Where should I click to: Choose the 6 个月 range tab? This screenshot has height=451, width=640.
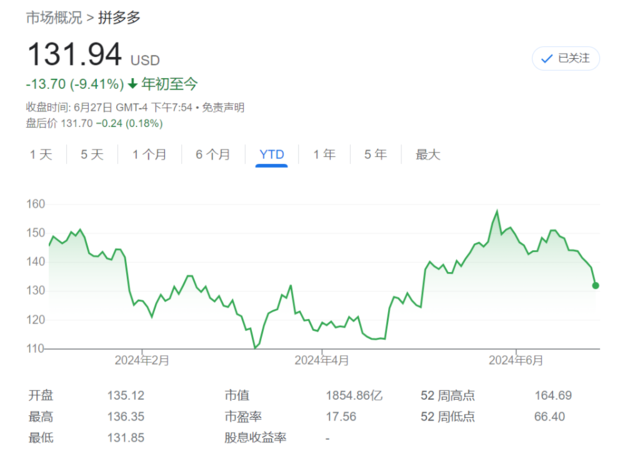coord(213,154)
